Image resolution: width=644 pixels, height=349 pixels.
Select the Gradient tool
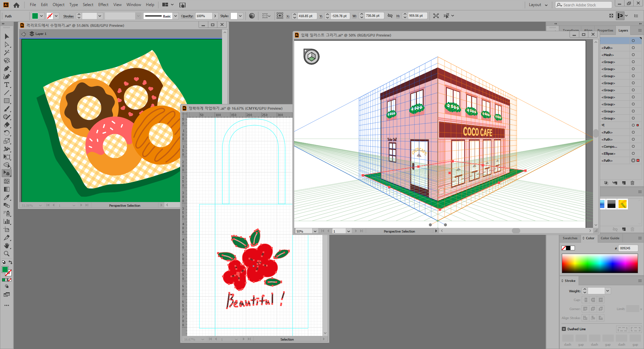7,189
